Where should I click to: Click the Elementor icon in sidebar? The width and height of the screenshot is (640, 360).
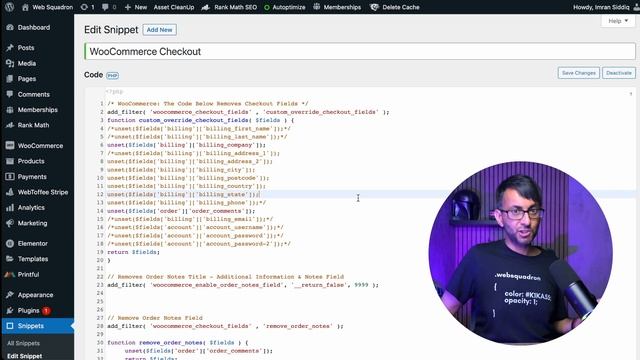(x=10, y=244)
